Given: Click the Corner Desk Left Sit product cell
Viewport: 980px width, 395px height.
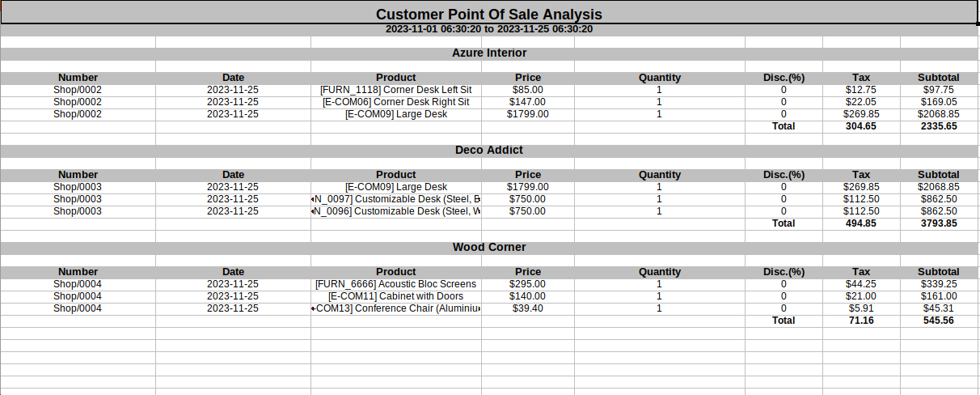Looking at the screenshot, I should click(396, 90).
